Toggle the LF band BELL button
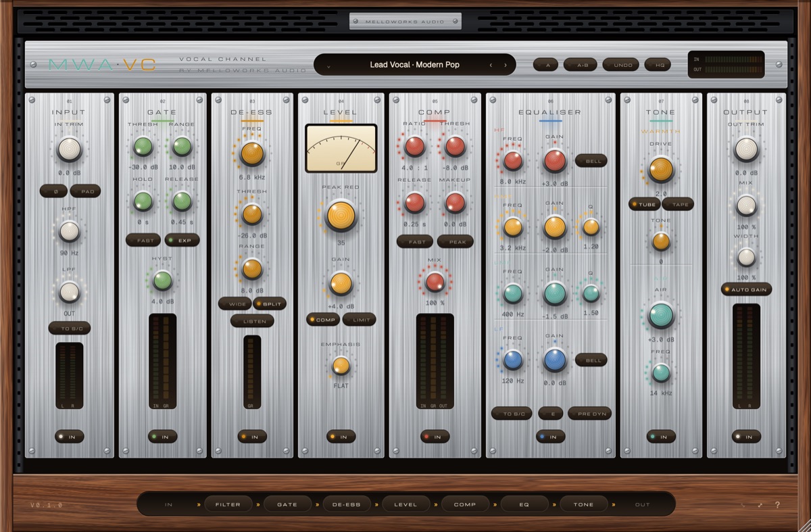The height and width of the screenshot is (532, 811). pos(591,360)
